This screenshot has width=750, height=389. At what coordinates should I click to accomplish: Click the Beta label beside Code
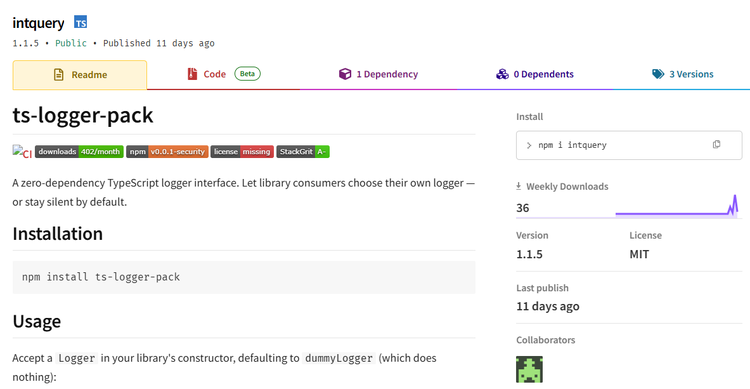click(x=247, y=74)
